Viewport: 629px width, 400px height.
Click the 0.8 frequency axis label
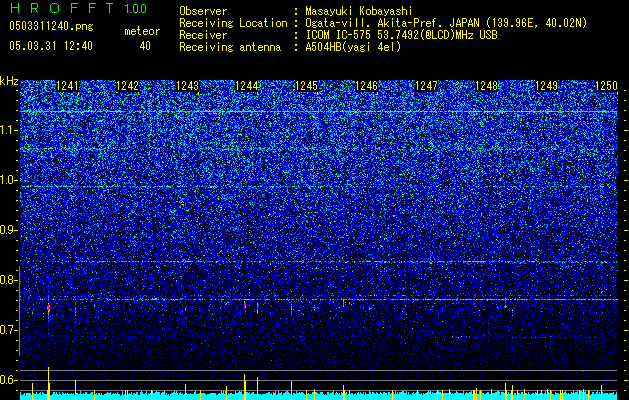pos(9,280)
